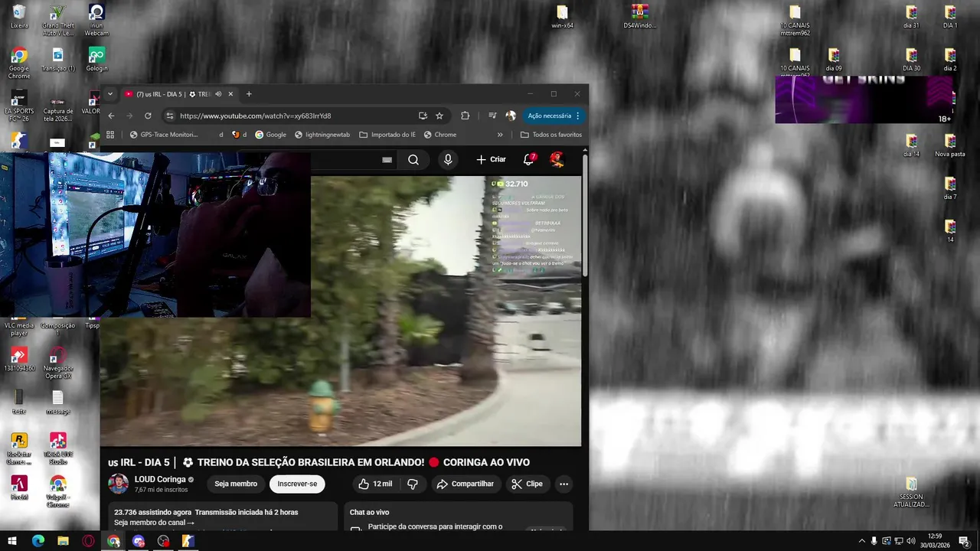Screen dimensions: 980x551
Task: Open File Explorer from the taskbar
Action: pyautogui.click(x=63, y=541)
